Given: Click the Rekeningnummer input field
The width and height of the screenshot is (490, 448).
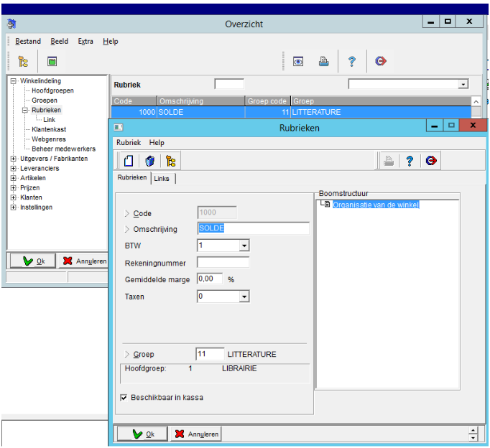Looking at the screenshot, I should (x=223, y=262).
